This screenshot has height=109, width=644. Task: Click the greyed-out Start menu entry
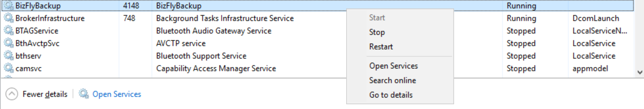(377, 17)
